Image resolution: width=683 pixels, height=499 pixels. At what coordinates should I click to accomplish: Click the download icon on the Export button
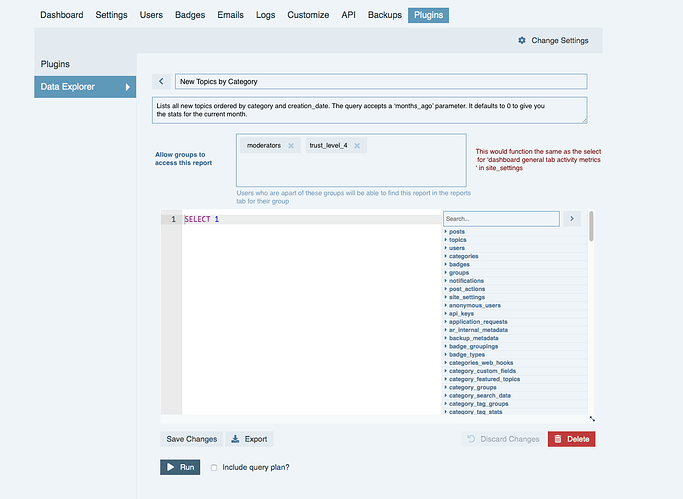click(x=235, y=439)
